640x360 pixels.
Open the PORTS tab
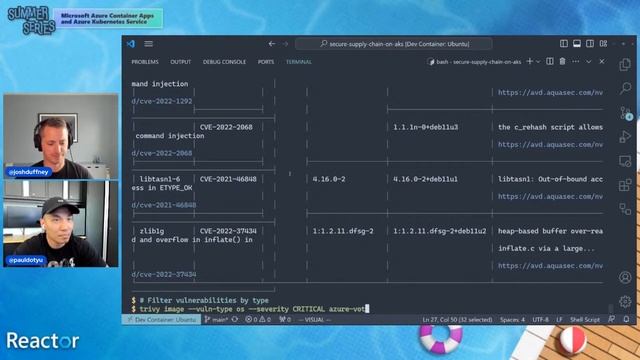click(266, 62)
